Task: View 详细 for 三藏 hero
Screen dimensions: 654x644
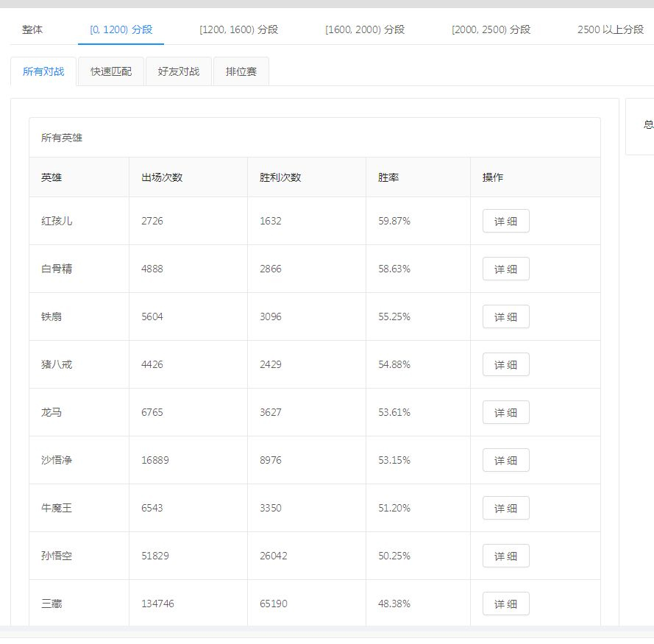Action: [x=505, y=604]
